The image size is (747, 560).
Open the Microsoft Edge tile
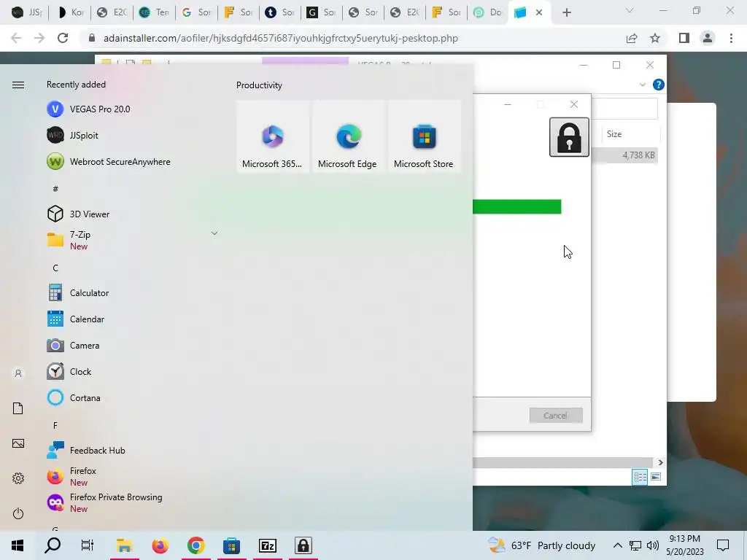(348, 136)
